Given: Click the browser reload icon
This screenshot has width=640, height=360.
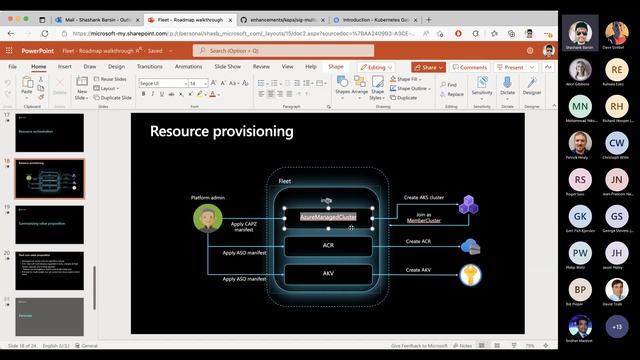Looking at the screenshot, I should [x=45, y=33].
